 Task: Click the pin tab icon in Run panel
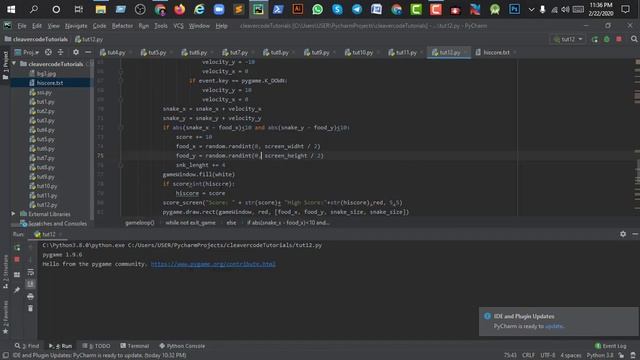[x=17, y=290]
